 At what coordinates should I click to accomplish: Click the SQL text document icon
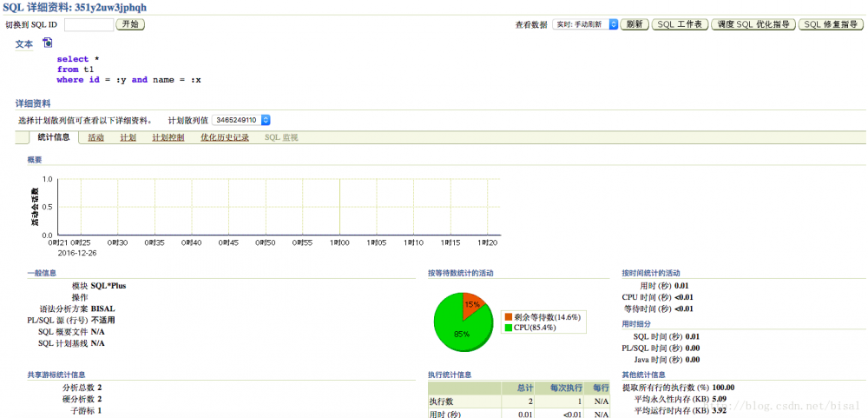pyautogui.click(x=48, y=43)
